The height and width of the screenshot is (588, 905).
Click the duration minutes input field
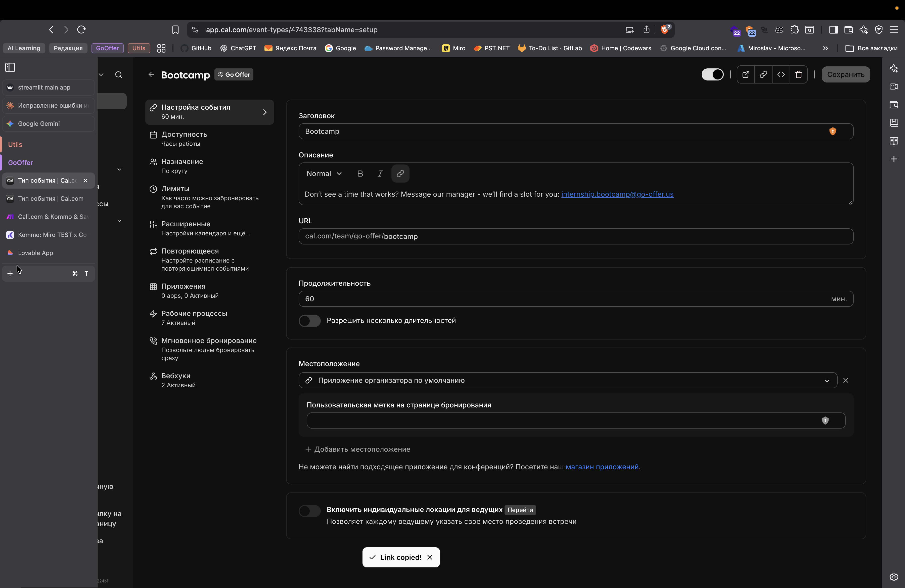point(563,299)
